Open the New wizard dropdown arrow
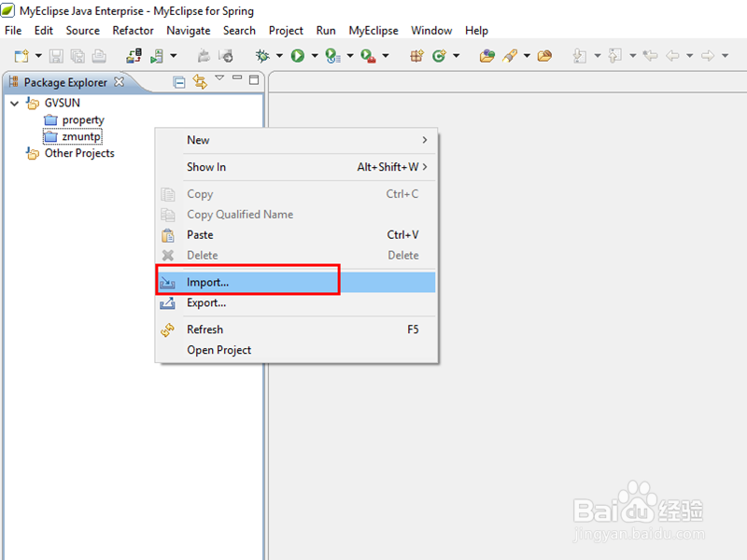 38,56
